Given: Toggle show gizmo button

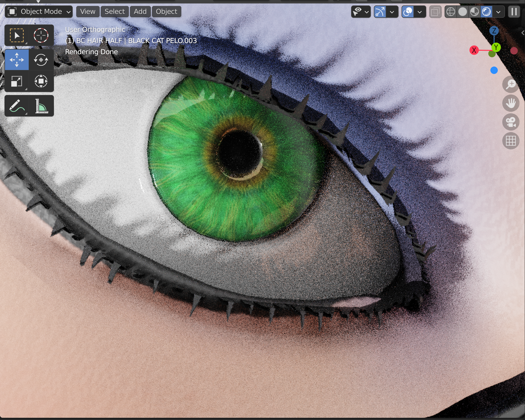Looking at the screenshot, I should click(380, 12).
